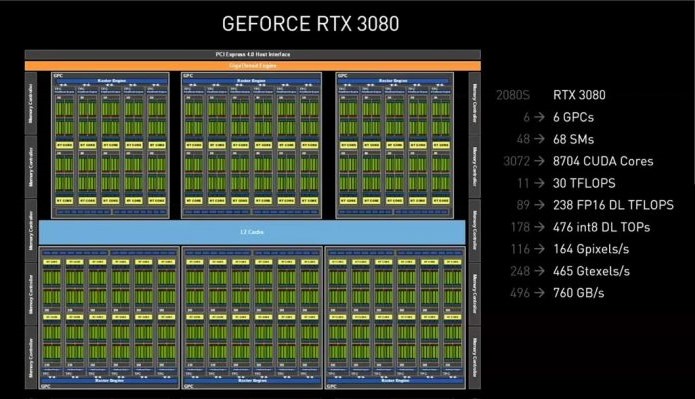Viewport: 695px width, 399px height.
Task: Click the GEFORCE RTX 3080 title
Action: [310, 24]
